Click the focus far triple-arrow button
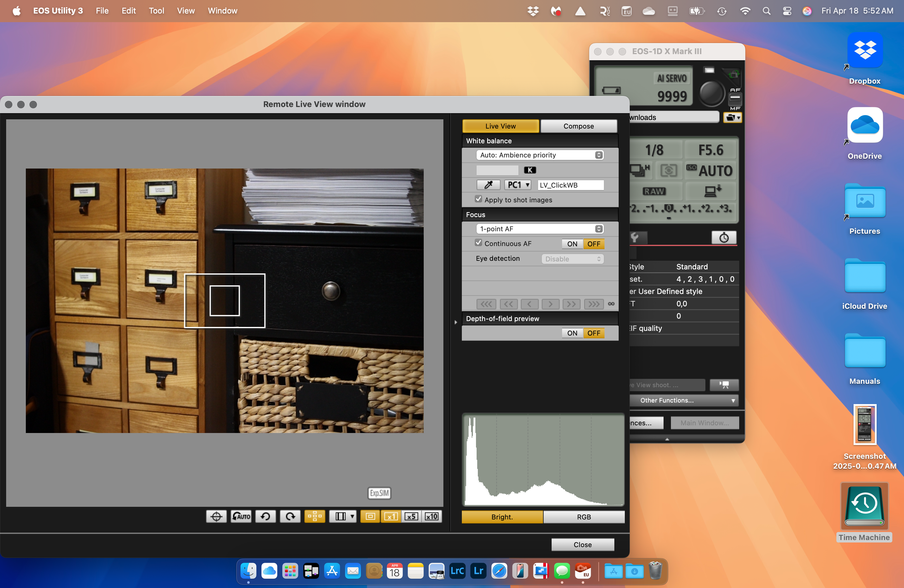Image resolution: width=904 pixels, height=588 pixels. pos(594,304)
